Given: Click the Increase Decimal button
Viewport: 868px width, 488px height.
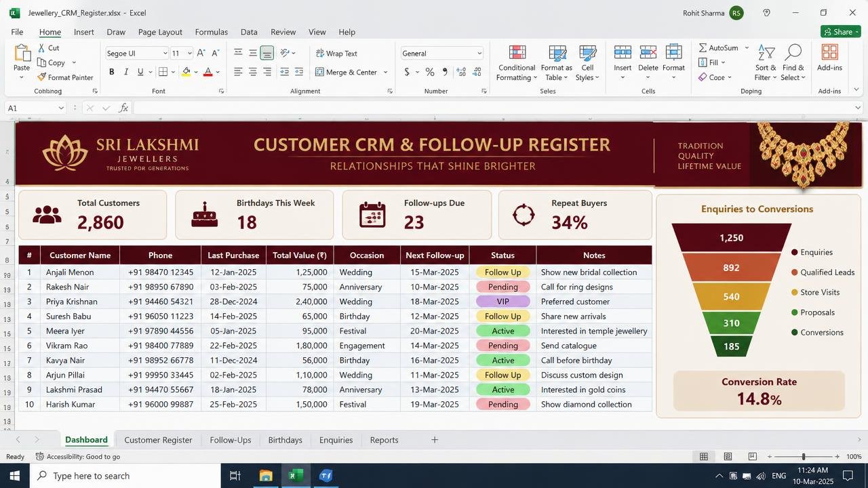Looking at the screenshot, I should click(461, 72).
